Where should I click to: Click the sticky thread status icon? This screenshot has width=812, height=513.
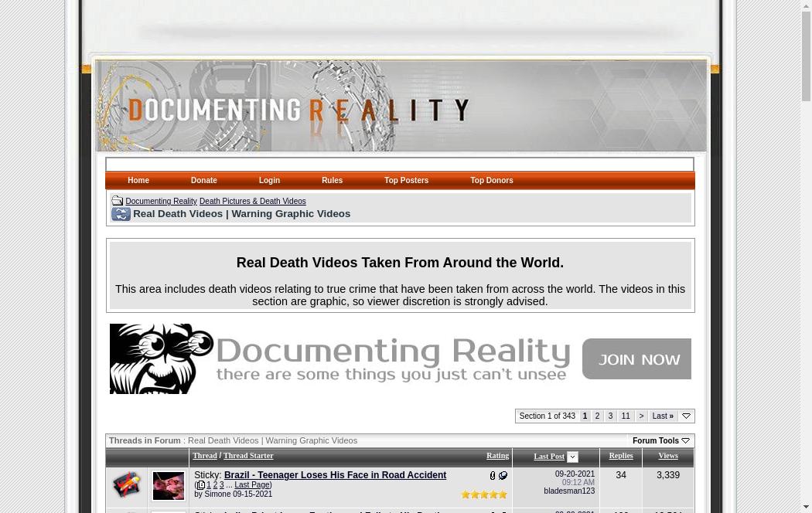127,485
